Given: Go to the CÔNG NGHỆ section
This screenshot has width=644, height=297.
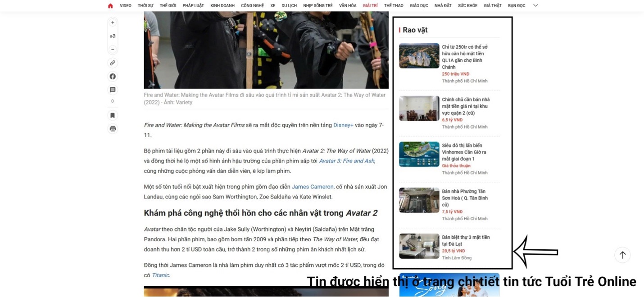Looking at the screenshot, I should pyautogui.click(x=252, y=6).
